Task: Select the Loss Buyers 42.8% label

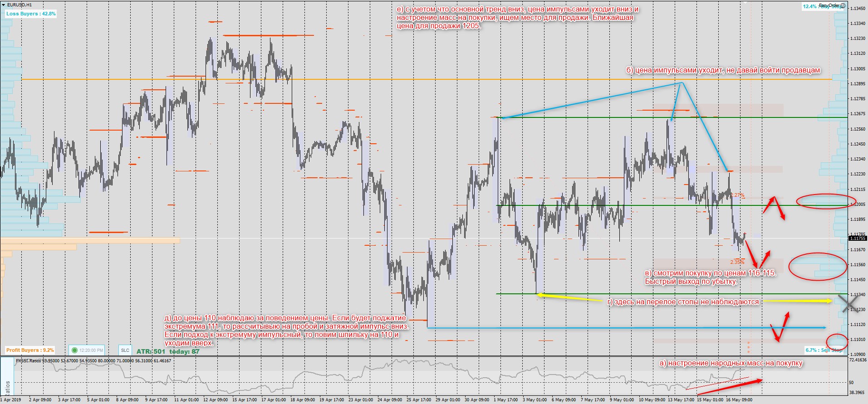Action: click(x=31, y=14)
